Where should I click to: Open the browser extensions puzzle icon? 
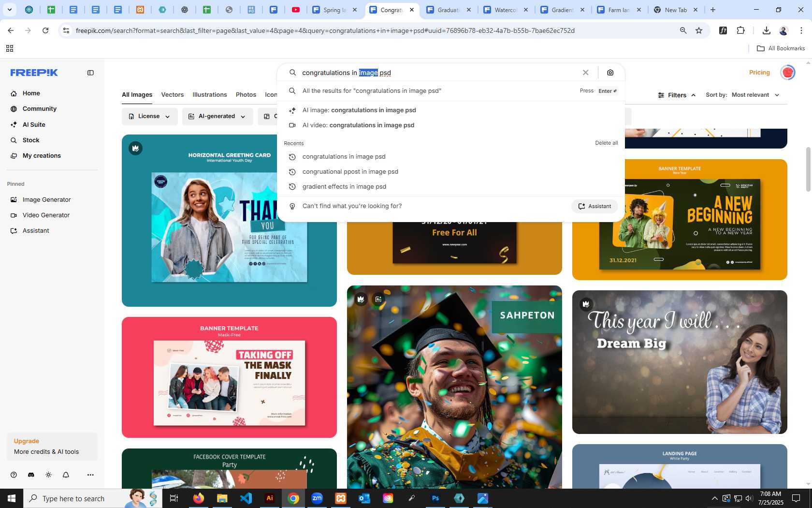740,30
